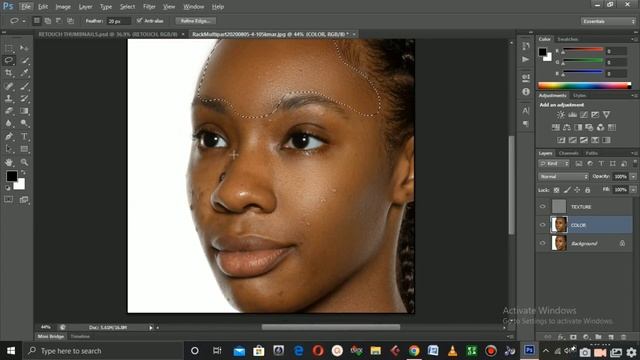Open the collapsed History panel icon
Viewport: 640px width, 360px height.
[526, 46]
